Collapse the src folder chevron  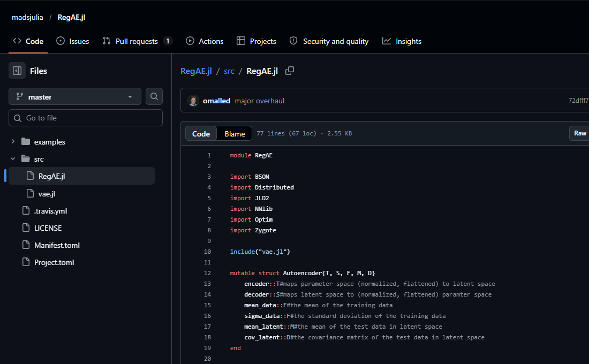click(13, 158)
